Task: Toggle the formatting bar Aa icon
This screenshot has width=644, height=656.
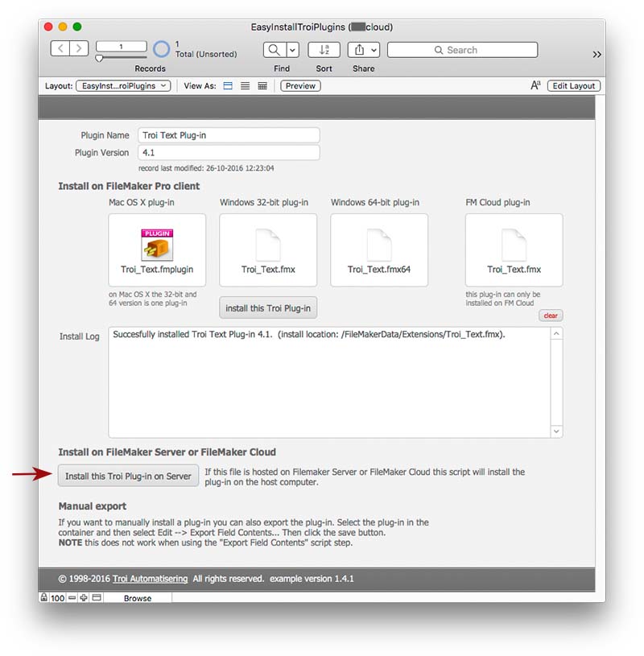Action: pyautogui.click(x=535, y=85)
